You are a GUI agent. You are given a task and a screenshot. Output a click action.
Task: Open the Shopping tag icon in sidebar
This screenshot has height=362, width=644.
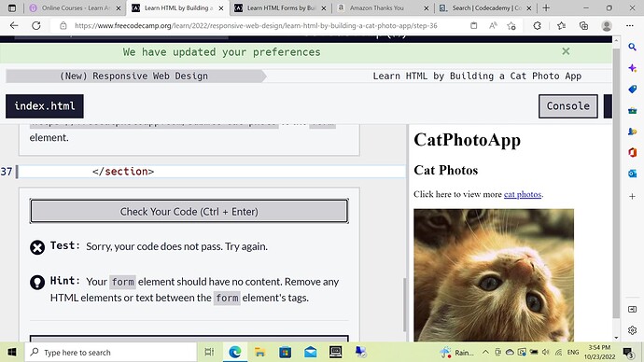point(632,89)
